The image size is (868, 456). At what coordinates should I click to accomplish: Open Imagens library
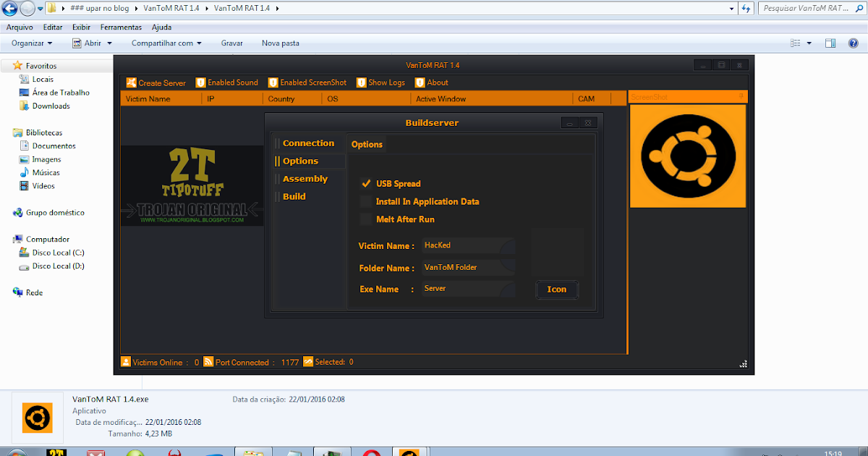point(46,159)
